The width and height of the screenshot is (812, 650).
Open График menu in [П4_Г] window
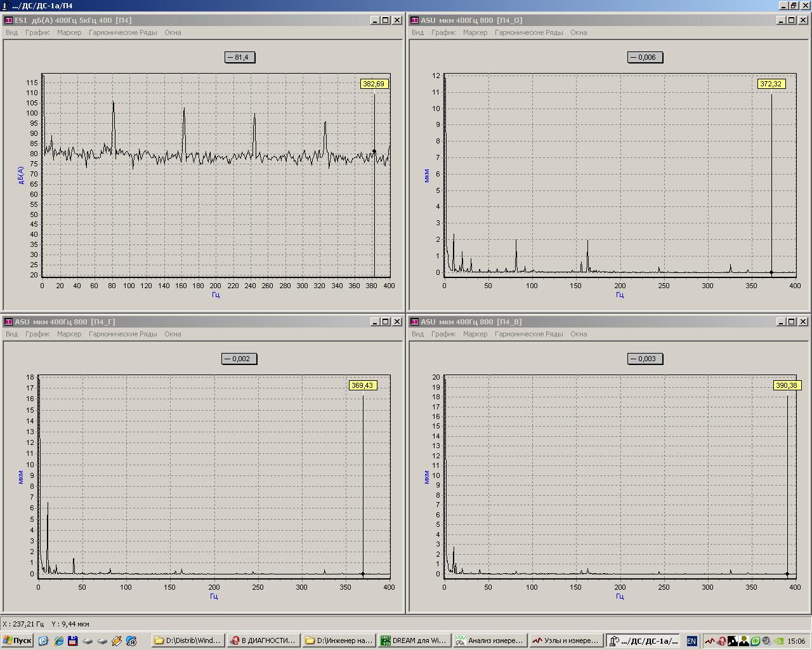[37, 334]
